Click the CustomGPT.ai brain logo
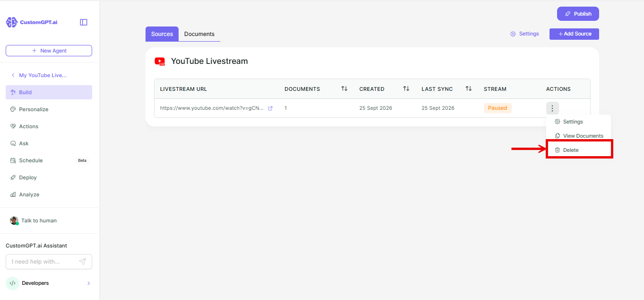The width and height of the screenshot is (644, 300). (x=11, y=22)
